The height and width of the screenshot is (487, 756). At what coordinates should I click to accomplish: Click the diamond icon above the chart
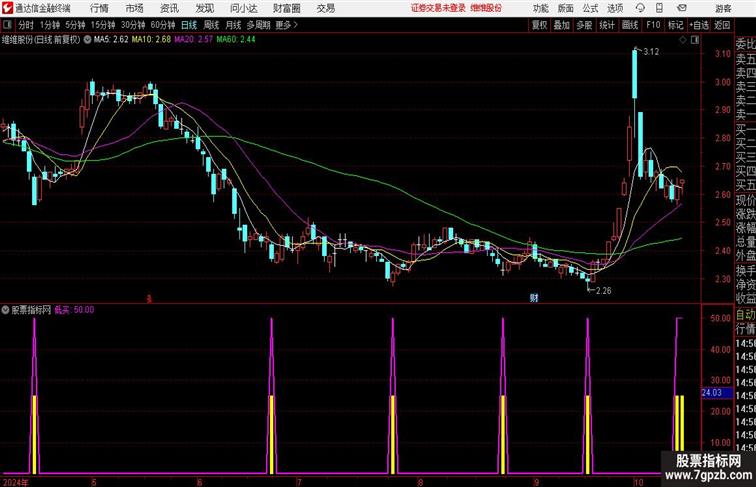683,40
